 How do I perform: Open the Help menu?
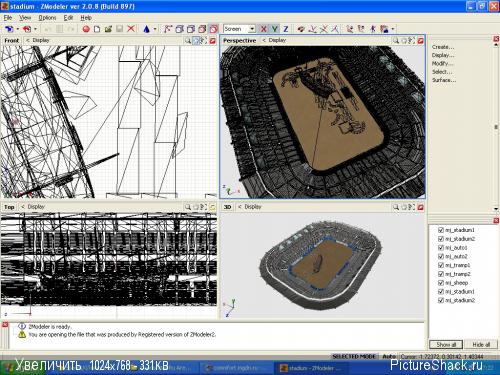86,18
